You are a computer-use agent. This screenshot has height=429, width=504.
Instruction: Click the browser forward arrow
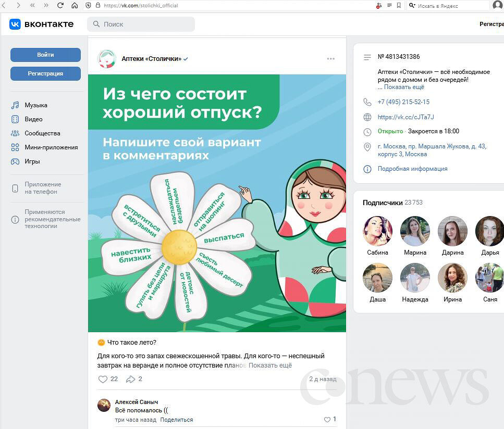tap(18, 5)
